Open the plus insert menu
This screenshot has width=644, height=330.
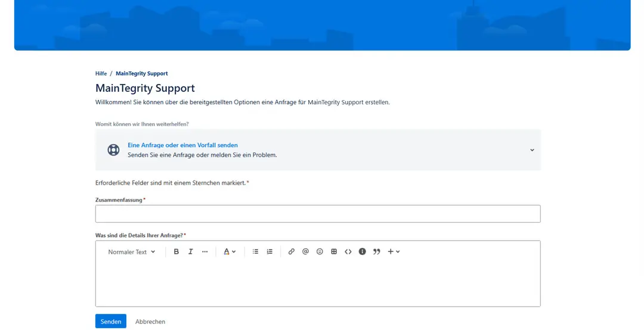(x=394, y=251)
